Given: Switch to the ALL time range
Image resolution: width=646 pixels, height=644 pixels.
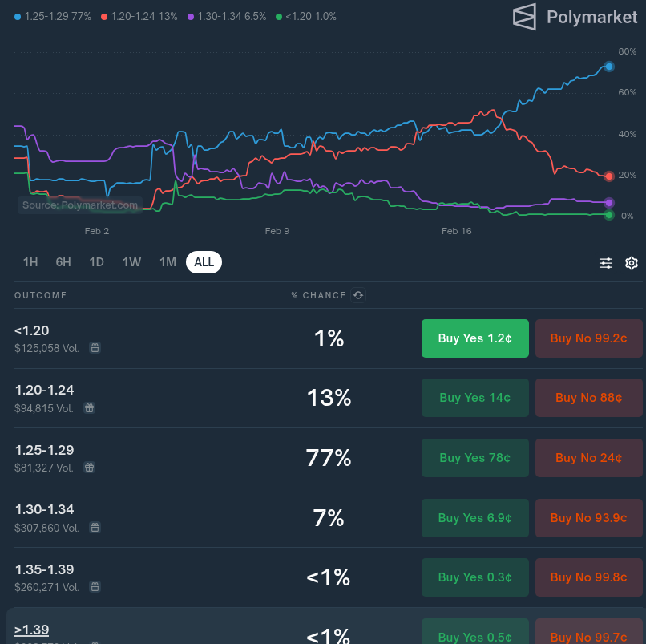Looking at the screenshot, I should pos(204,262).
